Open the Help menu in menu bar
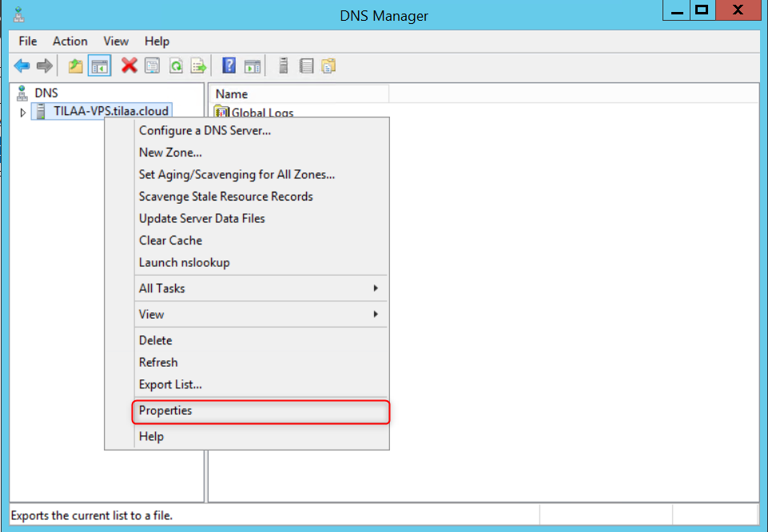 (157, 41)
